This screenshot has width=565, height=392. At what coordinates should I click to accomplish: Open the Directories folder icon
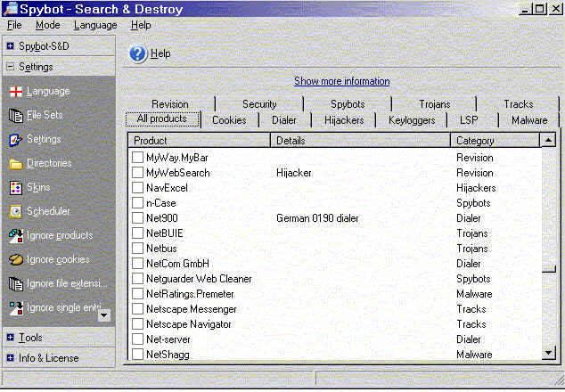(x=16, y=164)
